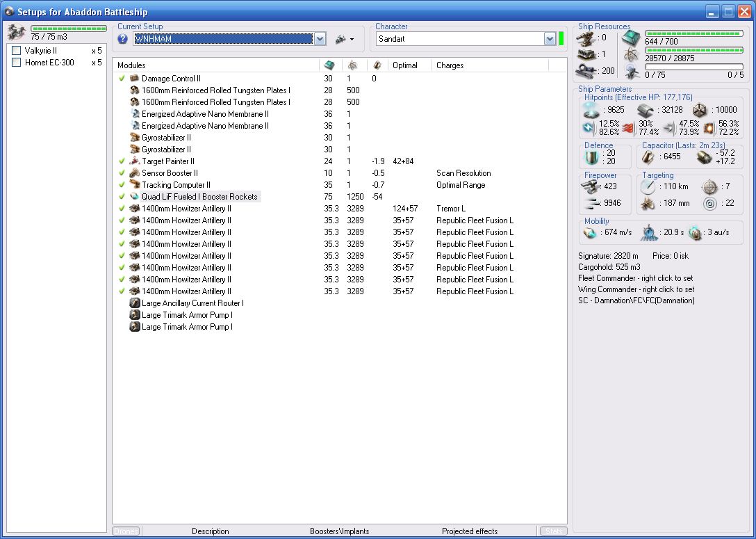
Task: Open the Current Setup WNHMAM dropdown
Action: pyautogui.click(x=320, y=39)
